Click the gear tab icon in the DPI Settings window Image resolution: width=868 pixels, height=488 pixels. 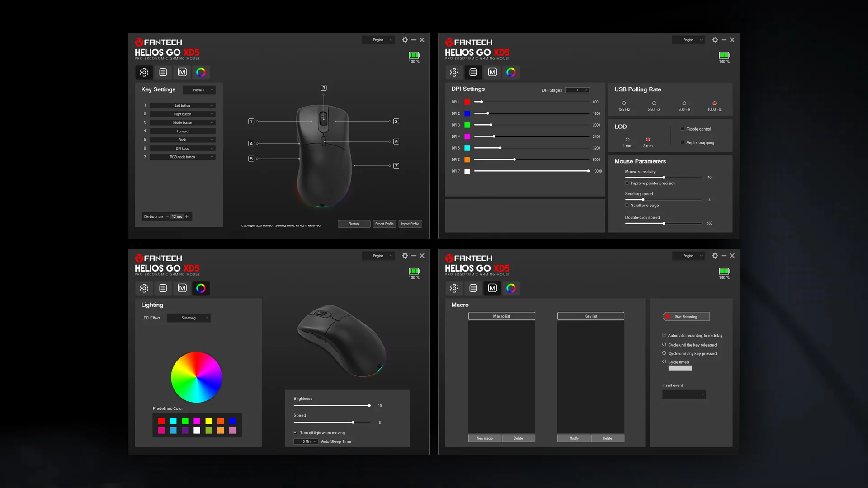click(454, 72)
